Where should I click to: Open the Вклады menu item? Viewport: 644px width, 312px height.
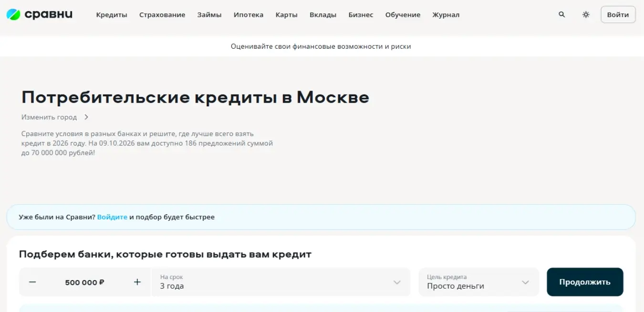click(x=323, y=15)
